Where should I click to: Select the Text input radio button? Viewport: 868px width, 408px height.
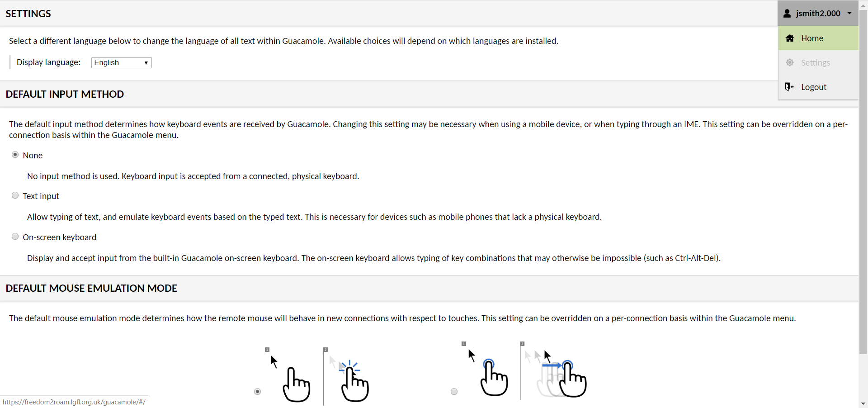click(x=15, y=195)
